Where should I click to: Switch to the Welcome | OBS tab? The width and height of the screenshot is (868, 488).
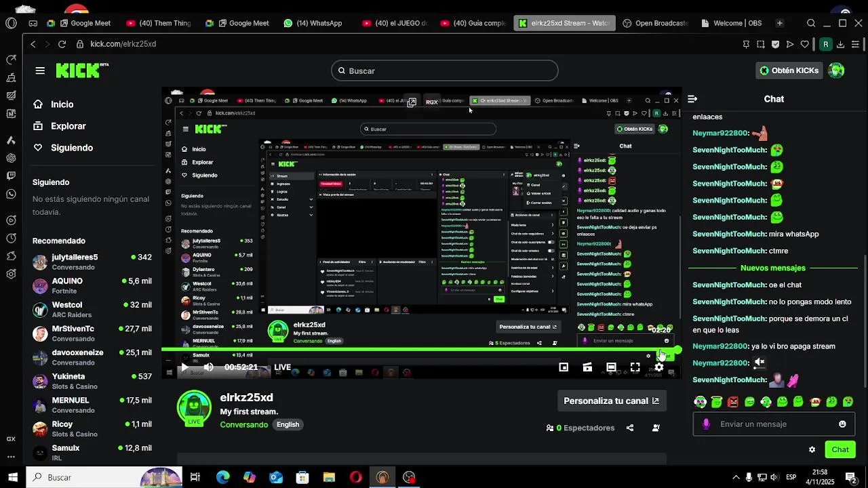[x=732, y=23]
